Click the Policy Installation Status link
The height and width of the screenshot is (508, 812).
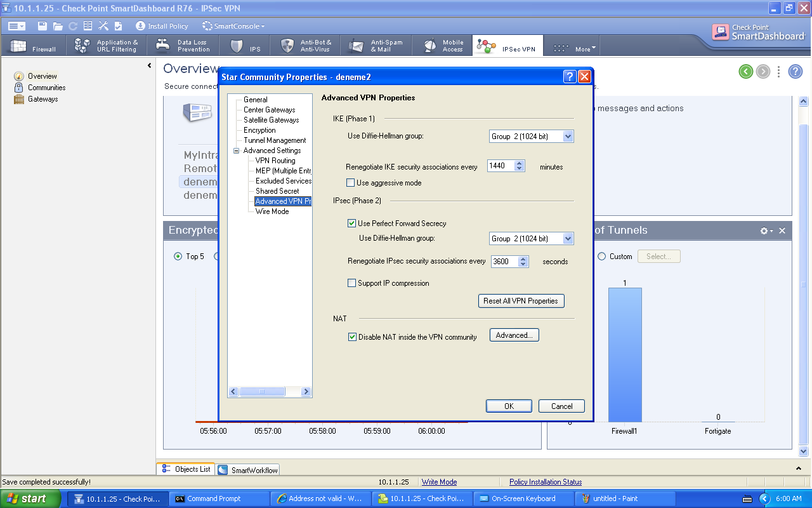546,482
